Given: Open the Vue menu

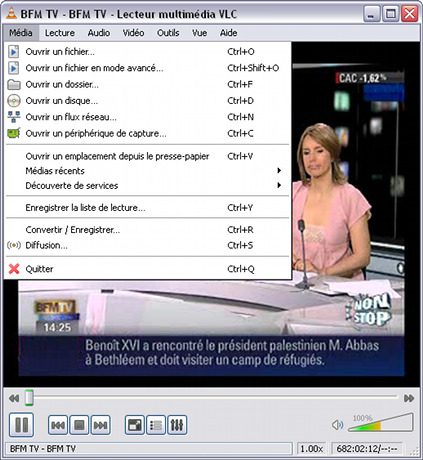Looking at the screenshot, I should pos(199,33).
